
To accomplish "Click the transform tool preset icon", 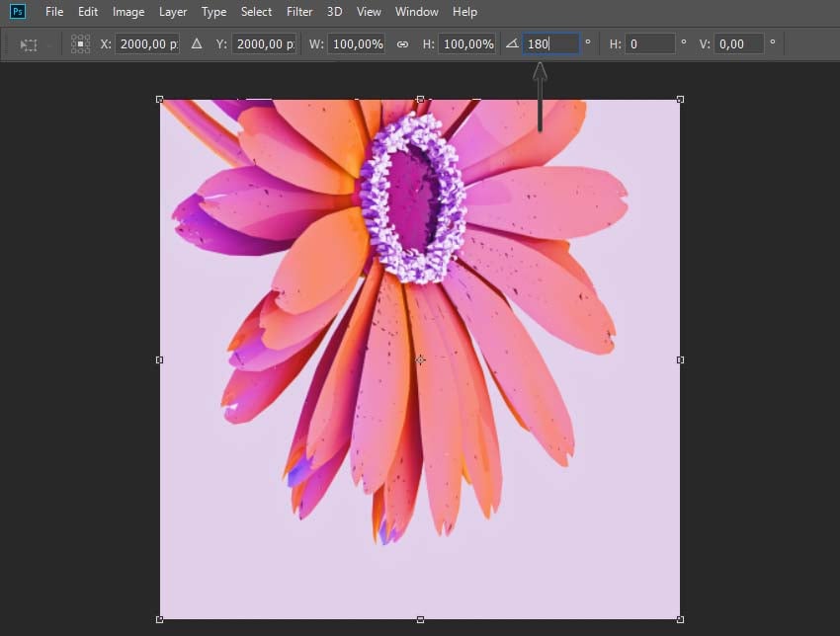I will pos(29,44).
